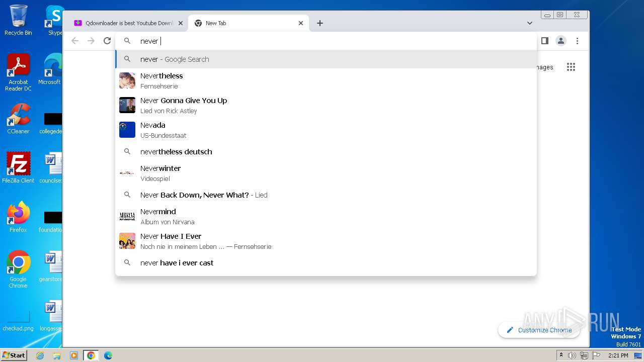Screen dimensions: 644x362
Task: Close the New Tab tab
Action: pos(301,23)
